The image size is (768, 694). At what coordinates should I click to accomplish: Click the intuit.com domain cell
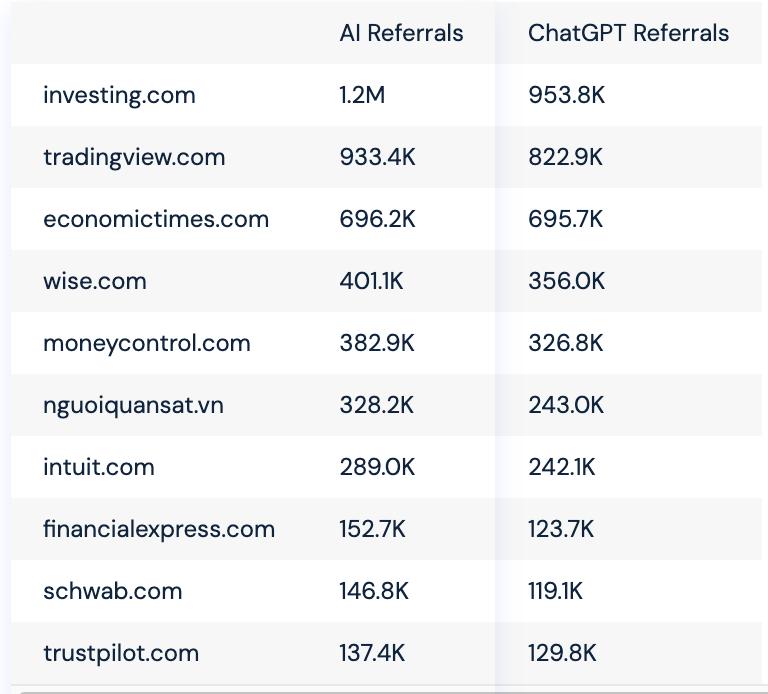click(99, 467)
